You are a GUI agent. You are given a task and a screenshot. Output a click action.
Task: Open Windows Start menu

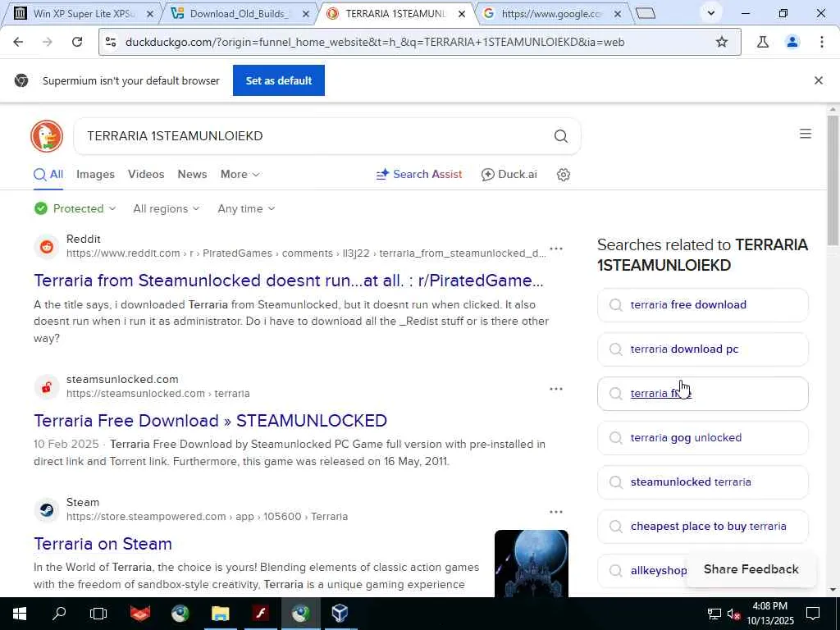click(20, 614)
